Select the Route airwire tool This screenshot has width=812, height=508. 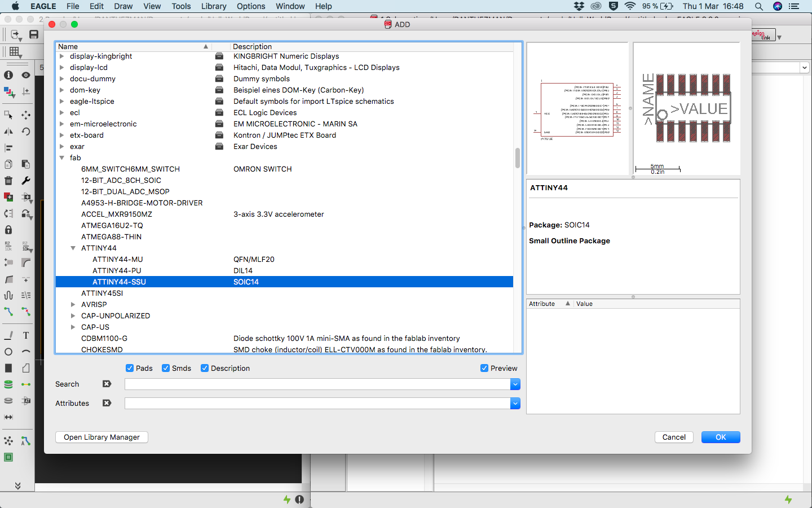point(8,311)
